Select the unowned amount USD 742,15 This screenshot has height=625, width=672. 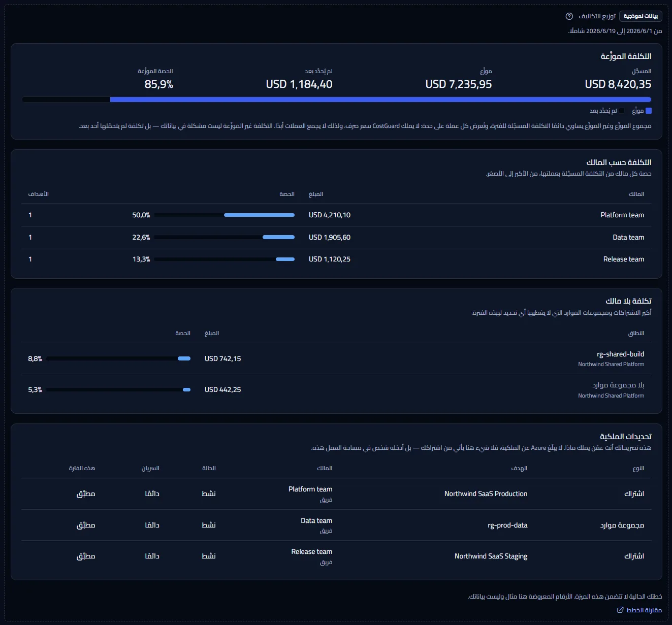pos(223,358)
